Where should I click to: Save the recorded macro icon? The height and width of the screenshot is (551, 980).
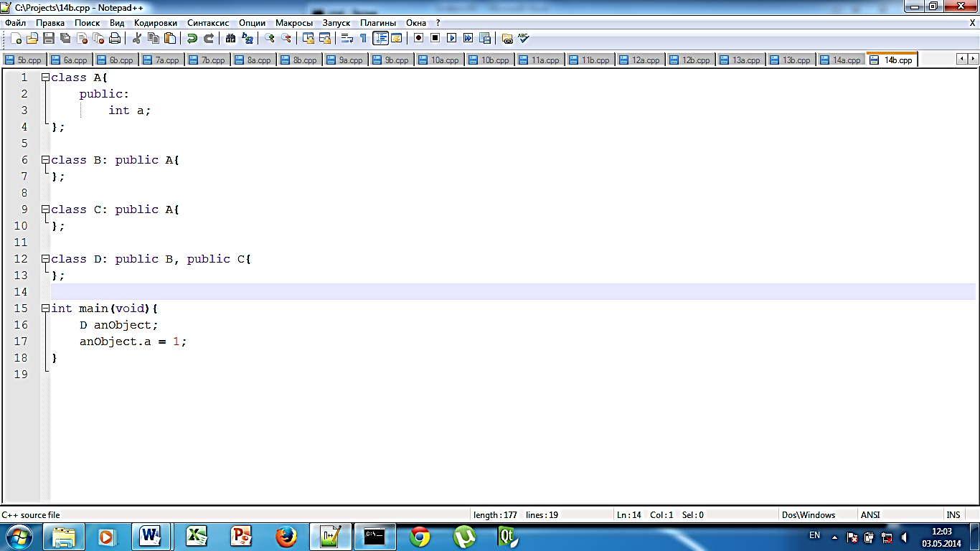(485, 38)
